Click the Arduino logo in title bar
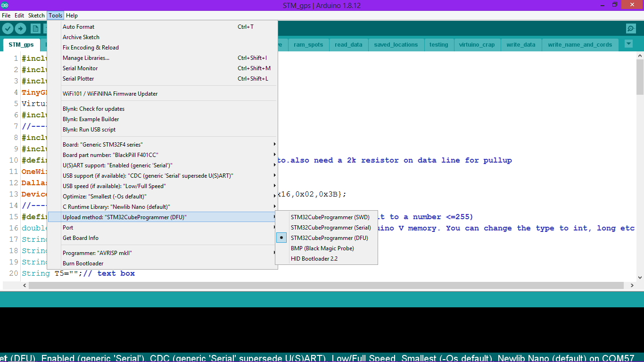Viewport: 644px width, 362px height. (6, 5)
